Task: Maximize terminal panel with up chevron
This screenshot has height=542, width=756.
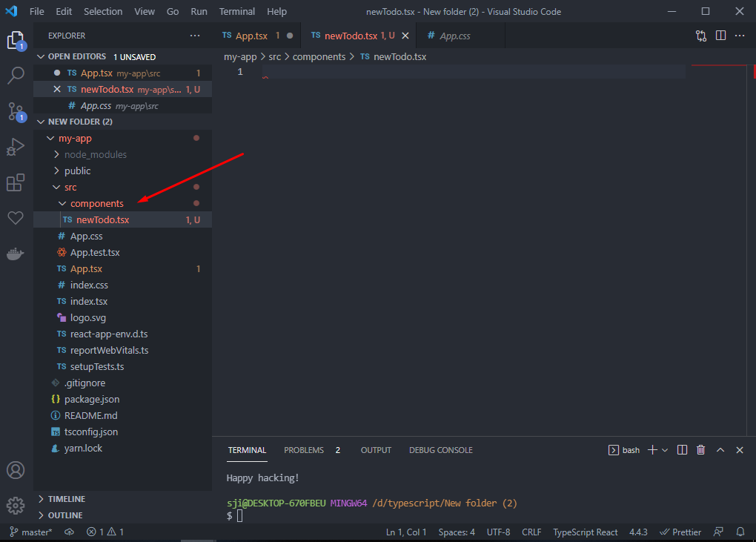Action: tap(721, 450)
